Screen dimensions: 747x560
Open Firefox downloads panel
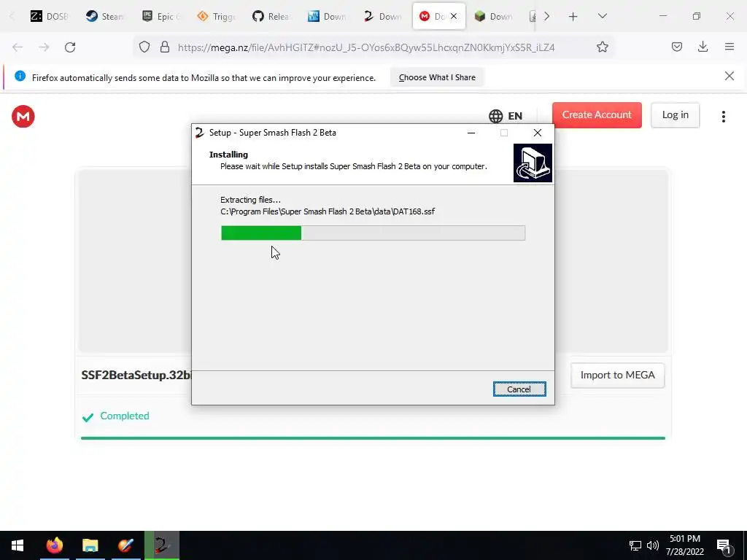click(703, 47)
